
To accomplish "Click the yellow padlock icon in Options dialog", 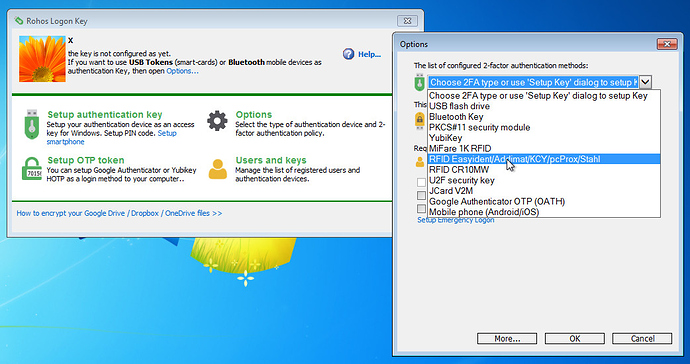I will click(420, 120).
